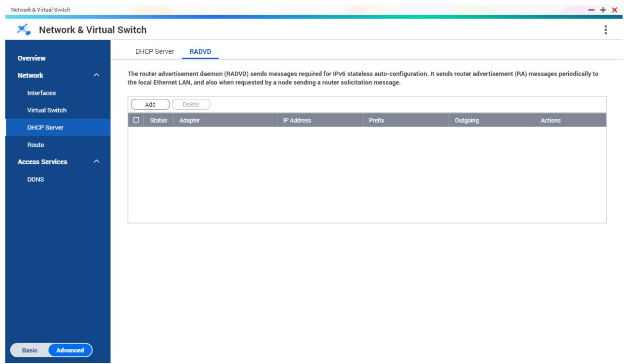Viewport: 624px width, 364px height.
Task: Click the Delete button
Action: pyautogui.click(x=191, y=104)
